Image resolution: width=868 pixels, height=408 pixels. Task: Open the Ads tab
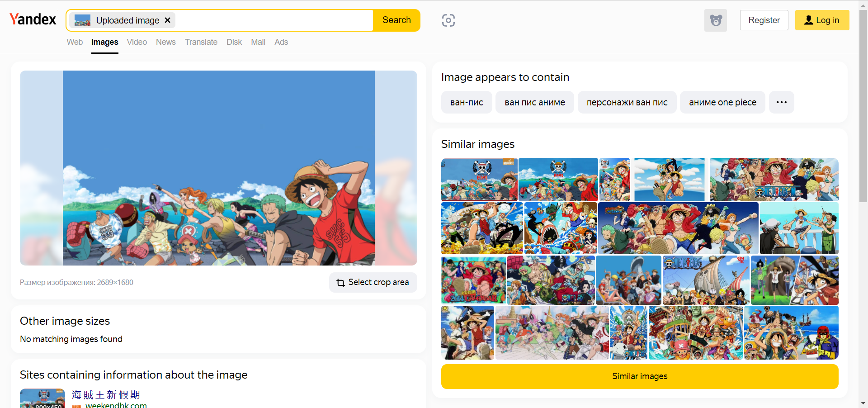click(x=281, y=42)
